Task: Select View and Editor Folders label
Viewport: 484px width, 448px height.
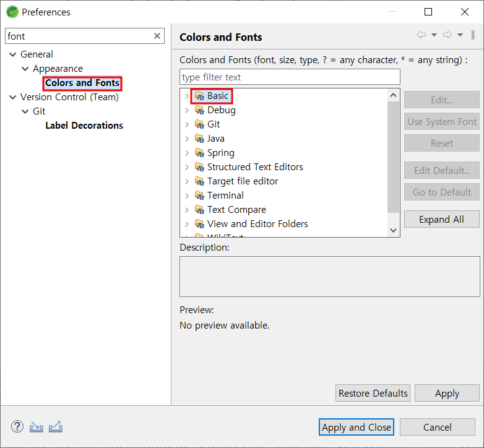Action: (257, 224)
